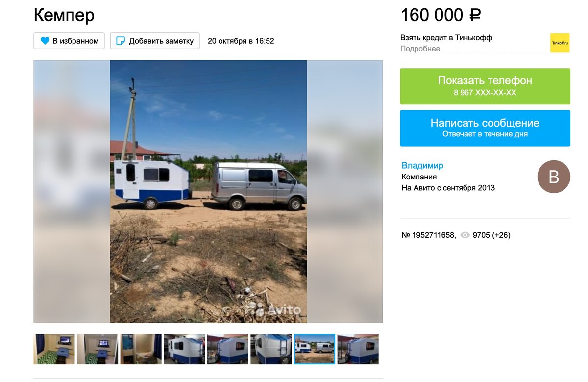Click the eye views icon
The width and height of the screenshot is (588, 382).
tap(465, 235)
